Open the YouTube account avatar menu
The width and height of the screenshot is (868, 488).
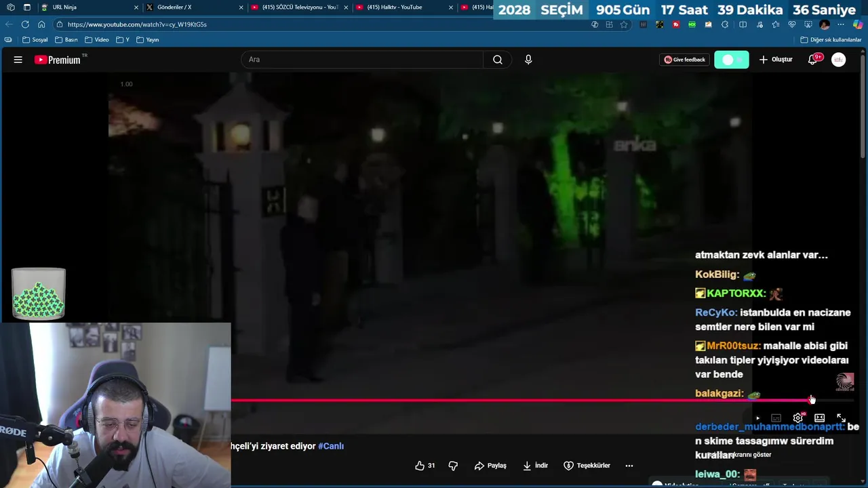[x=839, y=60]
